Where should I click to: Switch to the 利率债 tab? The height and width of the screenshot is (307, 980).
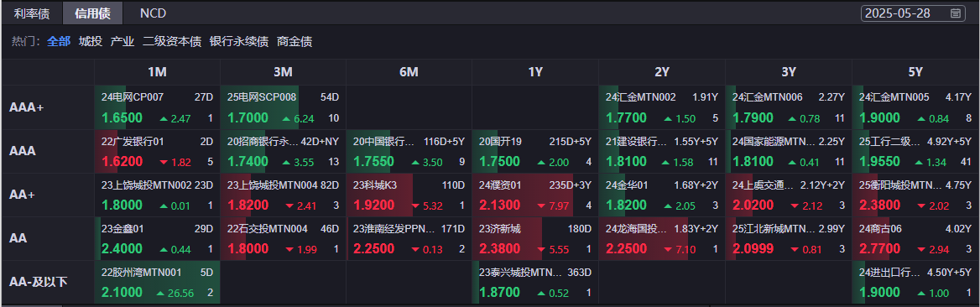pos(31,13)
